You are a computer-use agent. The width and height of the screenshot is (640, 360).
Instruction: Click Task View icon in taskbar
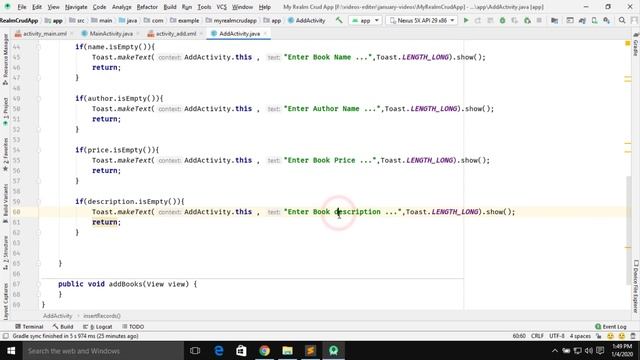[x=195, y=351]
